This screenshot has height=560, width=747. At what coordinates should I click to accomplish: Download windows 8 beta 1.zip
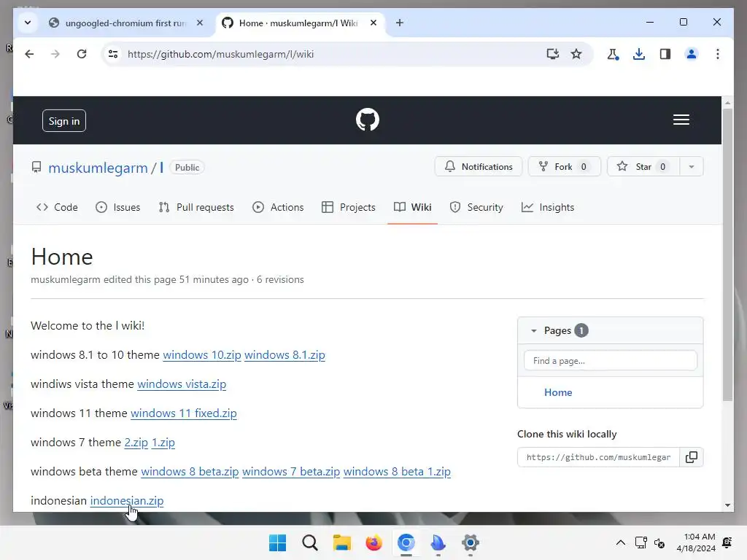click(397, 472)
